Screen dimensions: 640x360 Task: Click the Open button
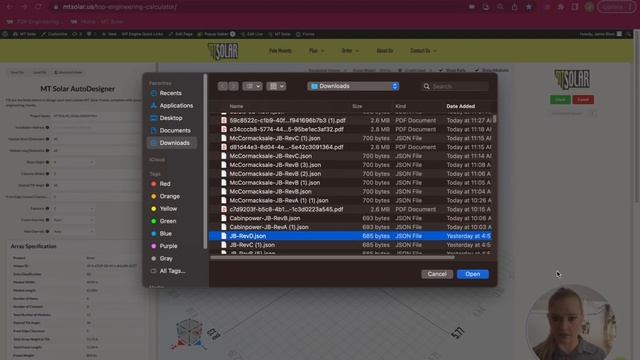tap(473, 274)
